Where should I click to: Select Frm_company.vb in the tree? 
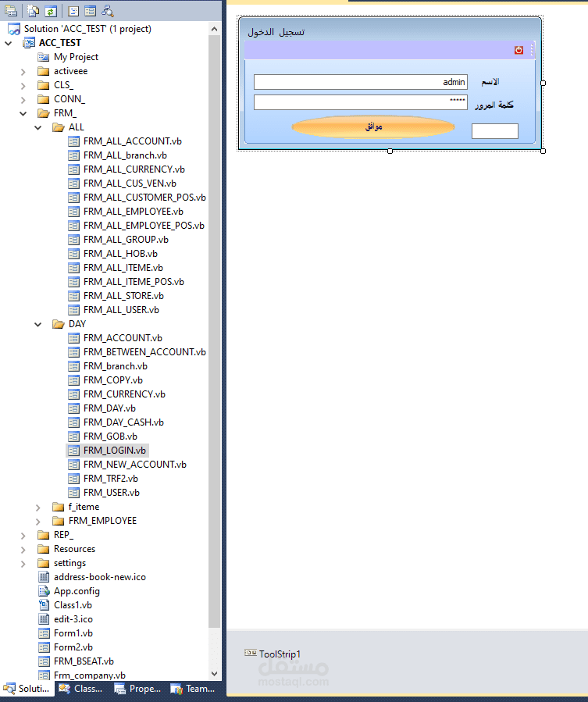click(x=90, y=675)
